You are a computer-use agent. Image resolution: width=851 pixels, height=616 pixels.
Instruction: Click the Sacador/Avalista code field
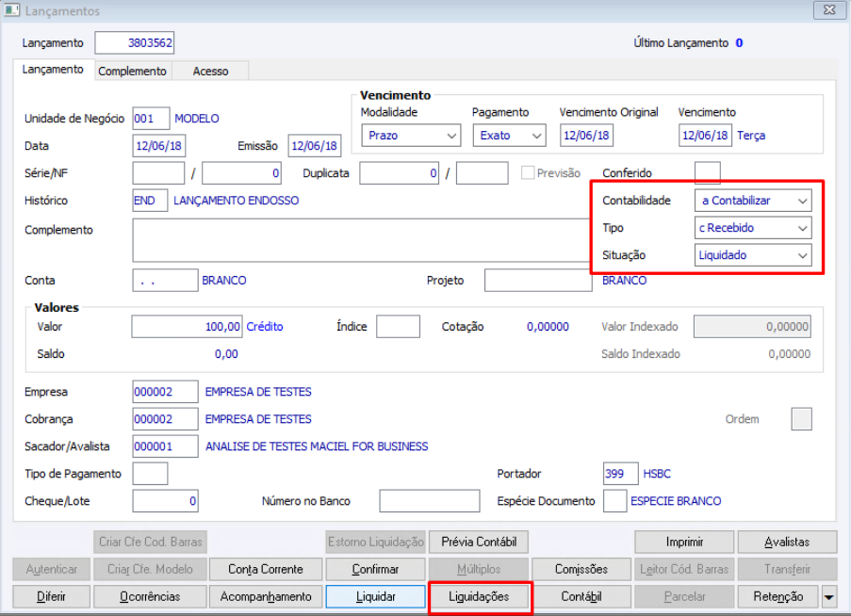click(x=166, y=446)
